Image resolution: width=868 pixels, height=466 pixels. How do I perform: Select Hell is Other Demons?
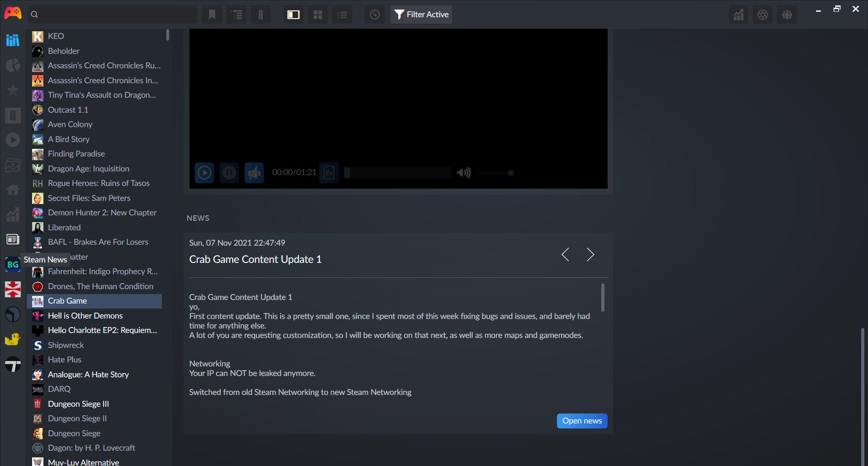[x=94, y=316]
